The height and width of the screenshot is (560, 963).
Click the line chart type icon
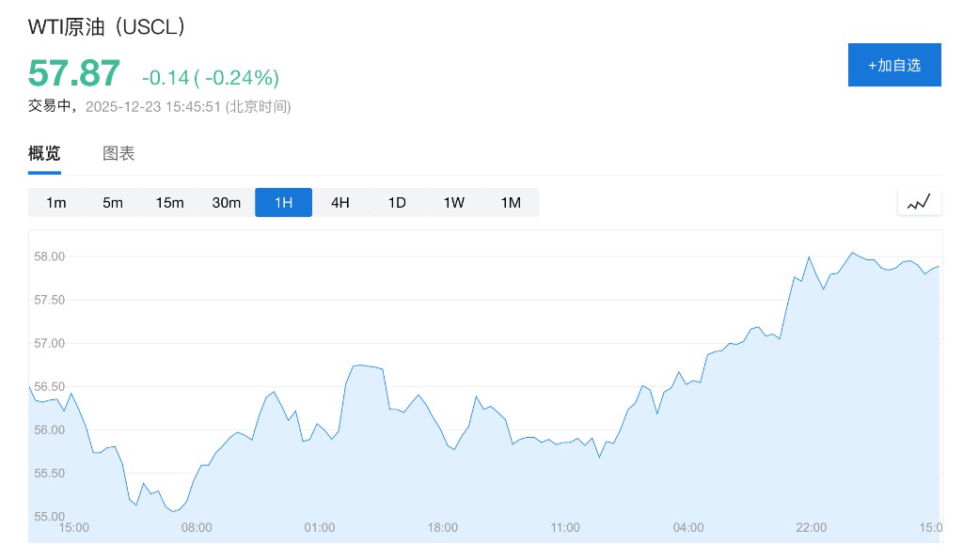coord(919,202)
